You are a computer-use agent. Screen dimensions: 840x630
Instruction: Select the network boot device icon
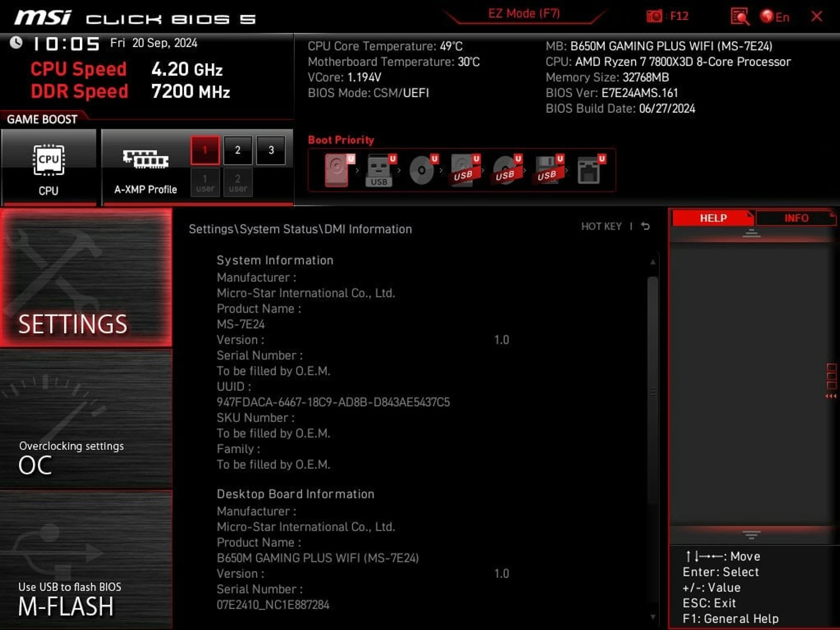[591, 170]
